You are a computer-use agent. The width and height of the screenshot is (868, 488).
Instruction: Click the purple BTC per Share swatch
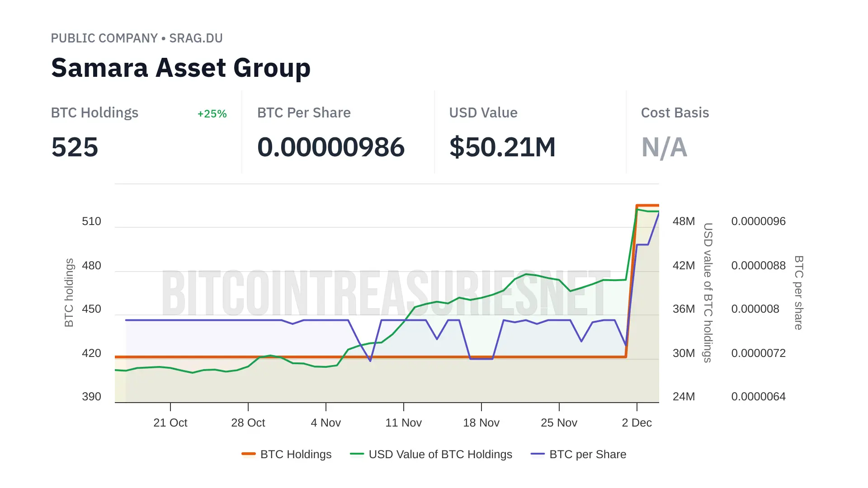click(538, 454)
